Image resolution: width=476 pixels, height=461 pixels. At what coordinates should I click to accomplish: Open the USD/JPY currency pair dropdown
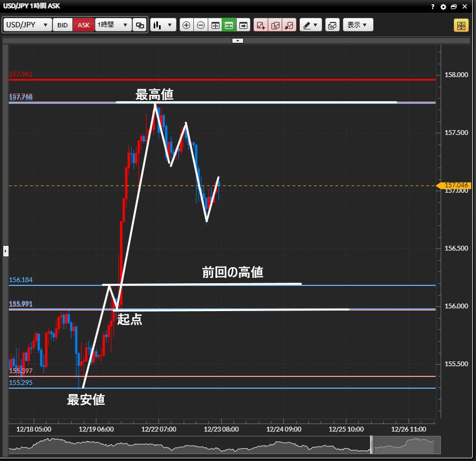tap(28, 25)
